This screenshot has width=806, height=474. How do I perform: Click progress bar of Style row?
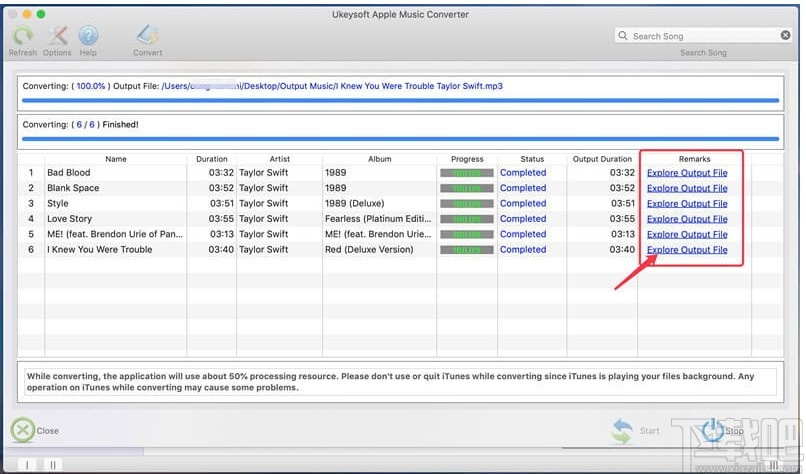pyautogui.click(x=467, y=204)
